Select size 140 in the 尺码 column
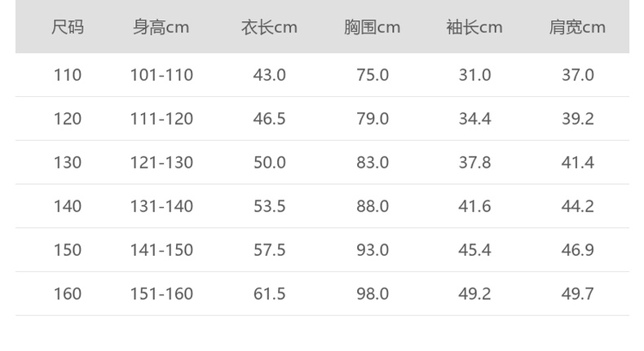 coord(68,207)
